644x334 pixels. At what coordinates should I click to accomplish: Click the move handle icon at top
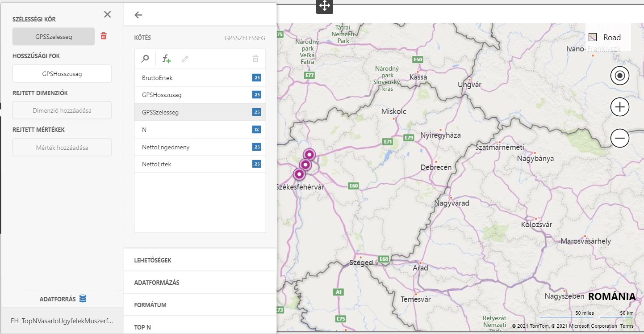click(x=324, y=6)
